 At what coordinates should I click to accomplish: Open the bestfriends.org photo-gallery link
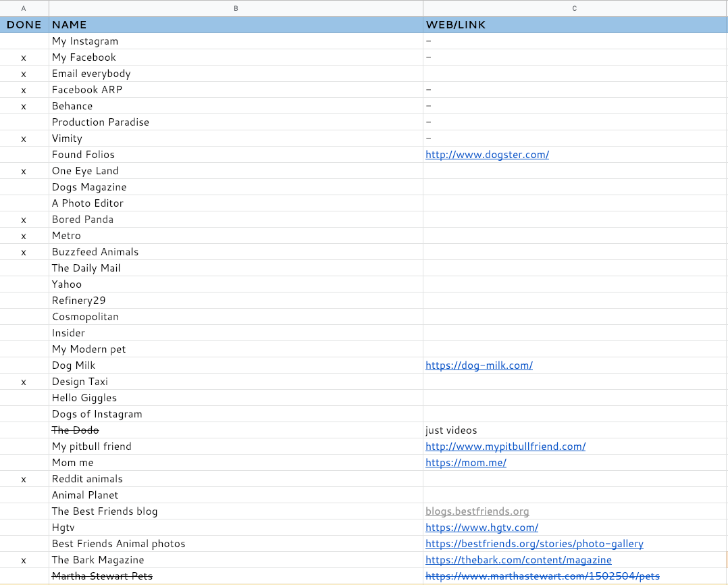click(534, 544)
